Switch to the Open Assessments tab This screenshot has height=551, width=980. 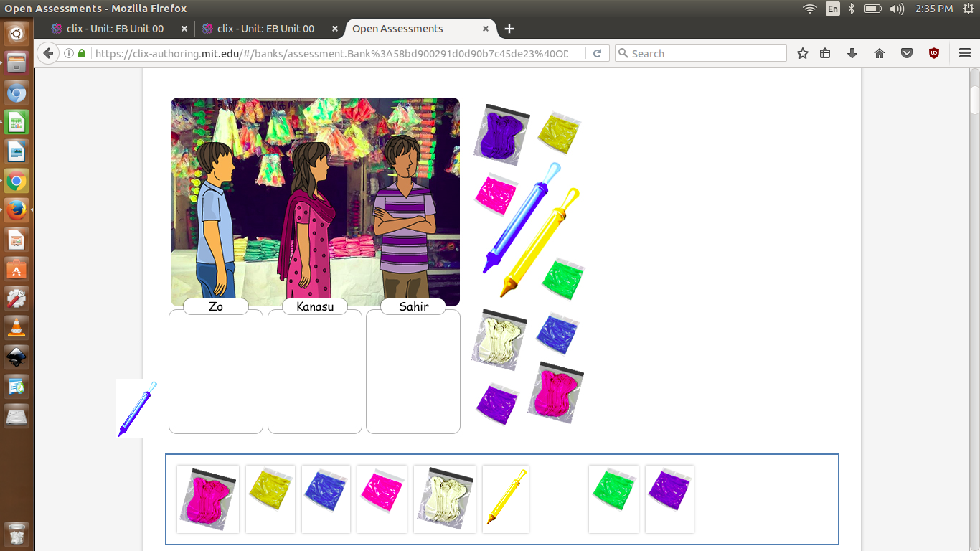pos(398,29)
